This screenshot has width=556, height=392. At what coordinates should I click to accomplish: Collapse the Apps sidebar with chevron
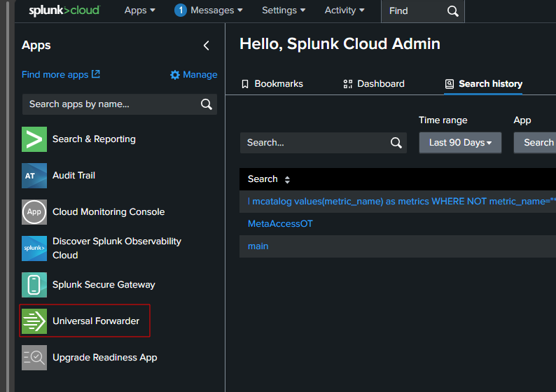[x=207, y=45]
